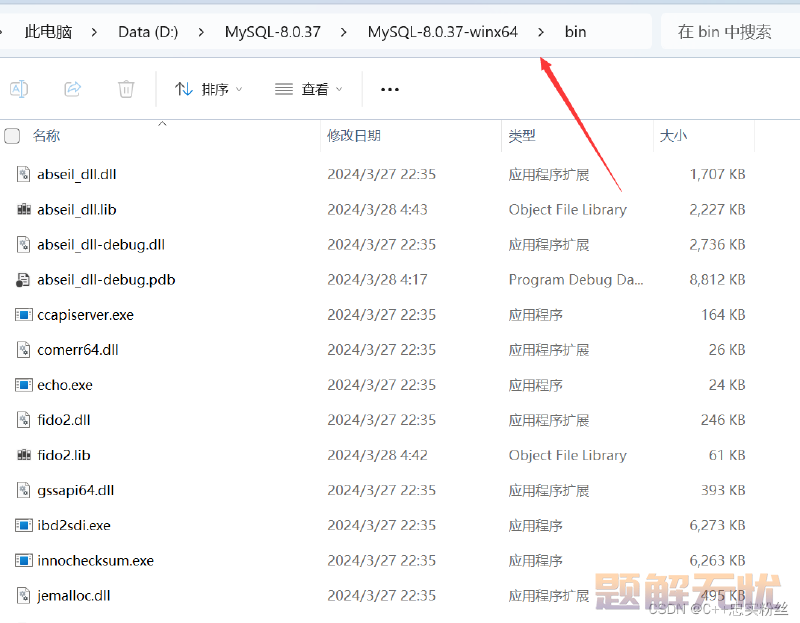800x623 pixels.
Task: Sort by the 类型 column header
Action: tap(522, 136)
